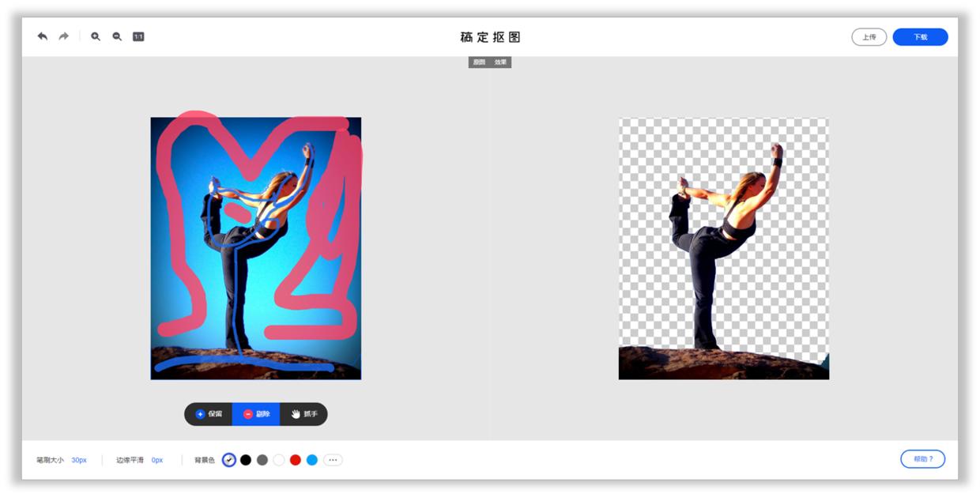Switch background to solid white
The width and height of the screenshot is (980, 497).
pos(278,460)
